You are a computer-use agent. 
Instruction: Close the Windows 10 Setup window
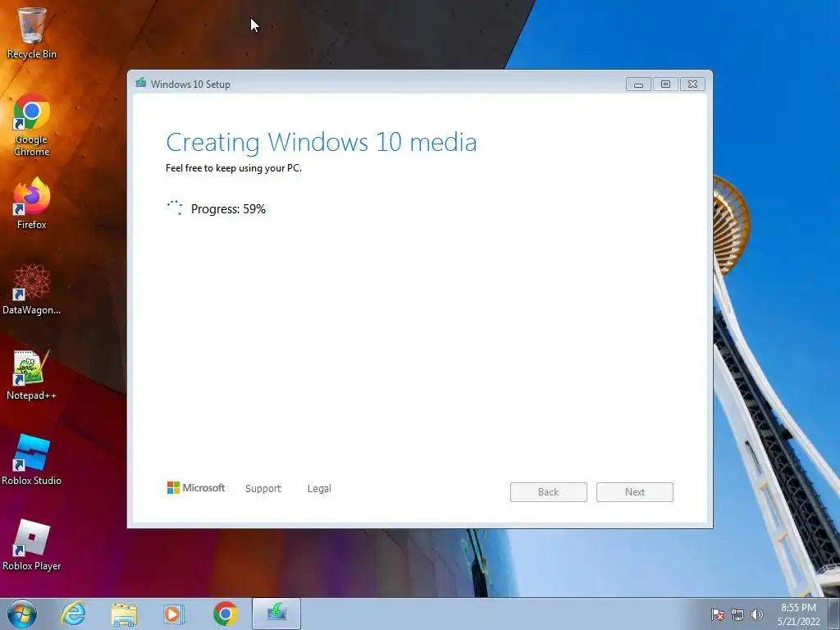tap(692, 84)
